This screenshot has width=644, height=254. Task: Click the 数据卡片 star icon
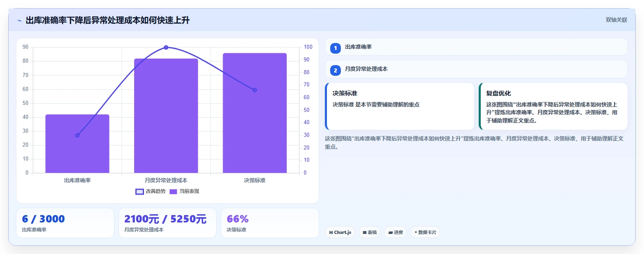pyautogui.click(x=416, y=232)
